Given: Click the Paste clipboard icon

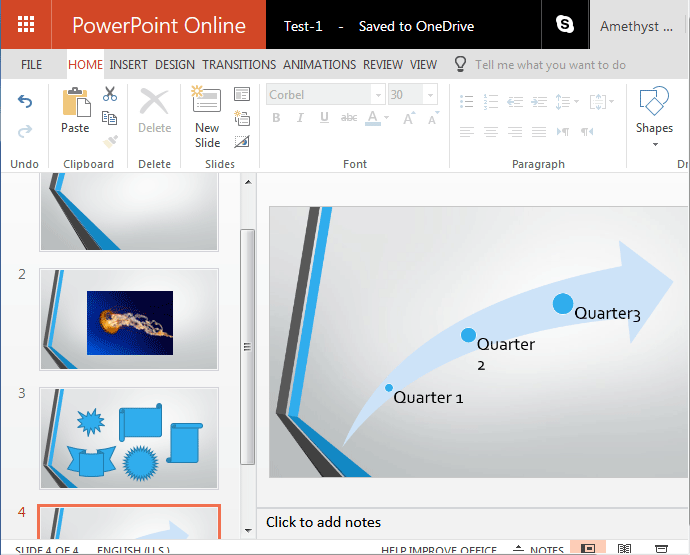Looking at the screenshot, I should pyautogui.click(x=75, y=110).
